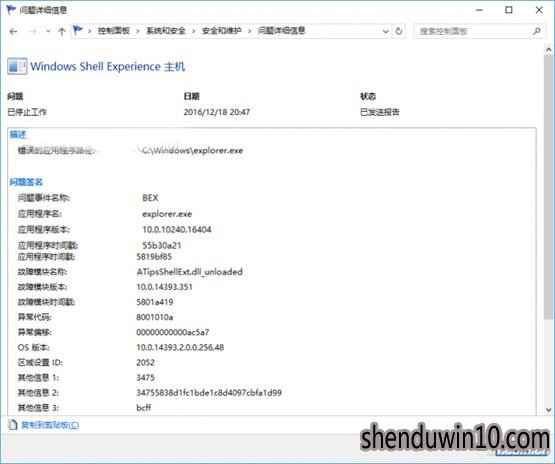Click the search magnifier icon
Image resolution: width=555 pixels, height=464 pixels.
[x=537, y=31]
